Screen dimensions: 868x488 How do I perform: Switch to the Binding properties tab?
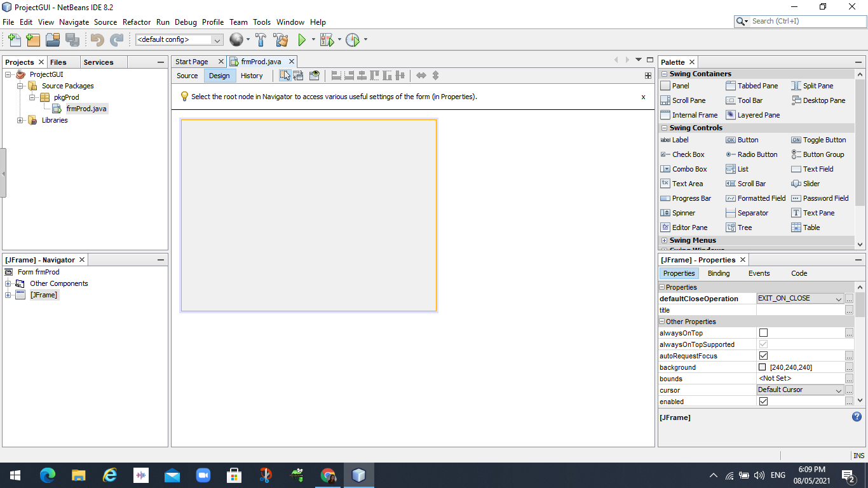719,273
